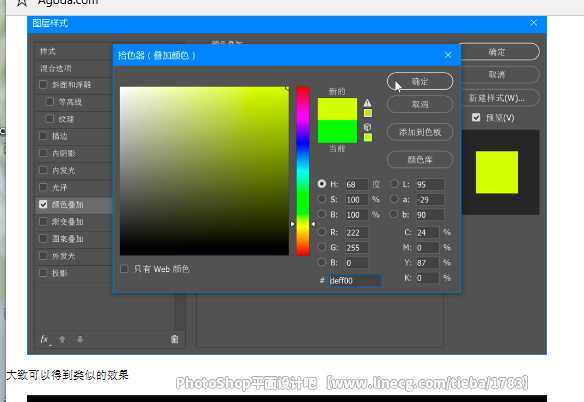Click the rainbow hue slider bar
584x402 pixels.
click(302, 171)
